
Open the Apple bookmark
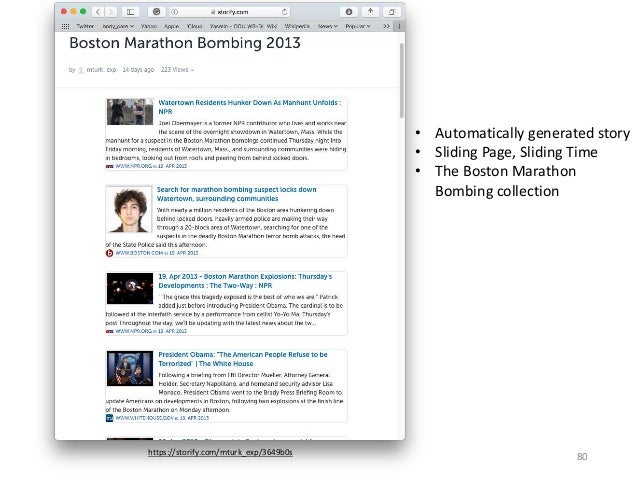click(x=171, y=26)
